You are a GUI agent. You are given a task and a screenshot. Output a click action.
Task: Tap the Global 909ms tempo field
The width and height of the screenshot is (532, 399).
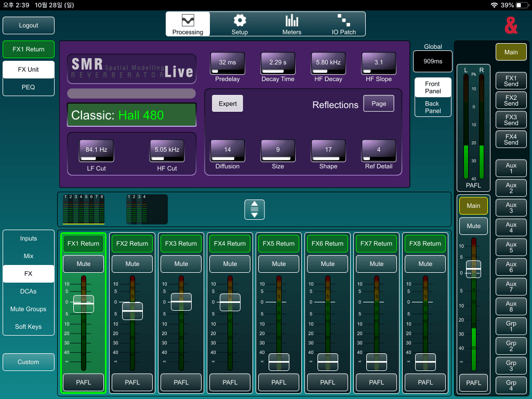433,61
